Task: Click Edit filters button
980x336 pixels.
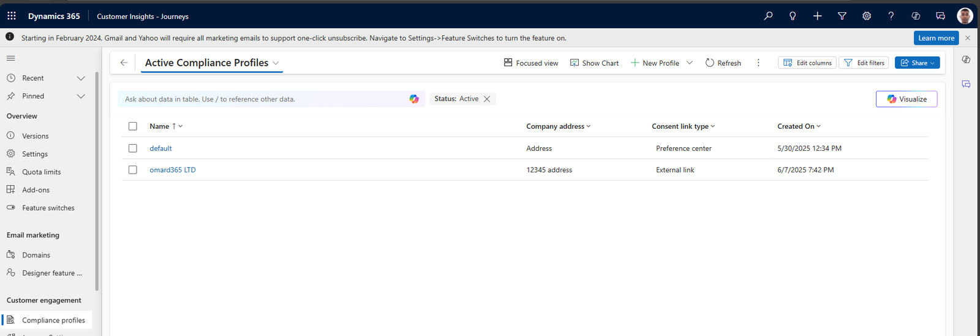Action: click(x=864, y=63)
